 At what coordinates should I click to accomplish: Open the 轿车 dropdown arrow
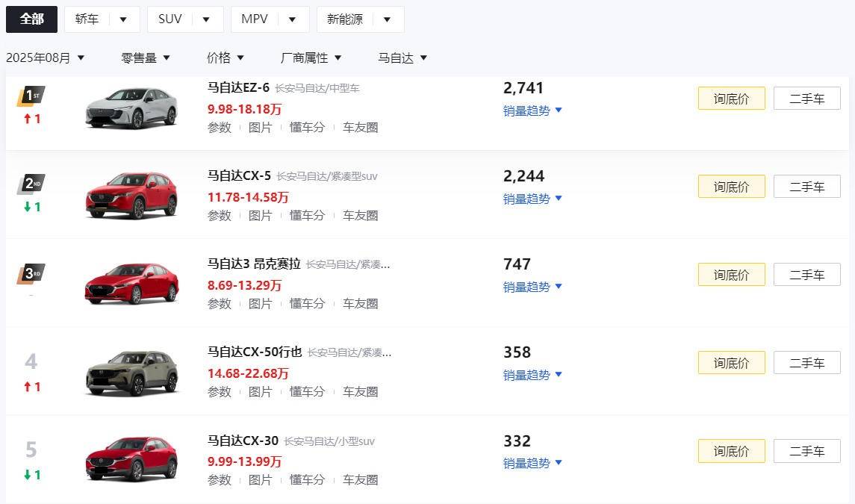click(123, 19)
